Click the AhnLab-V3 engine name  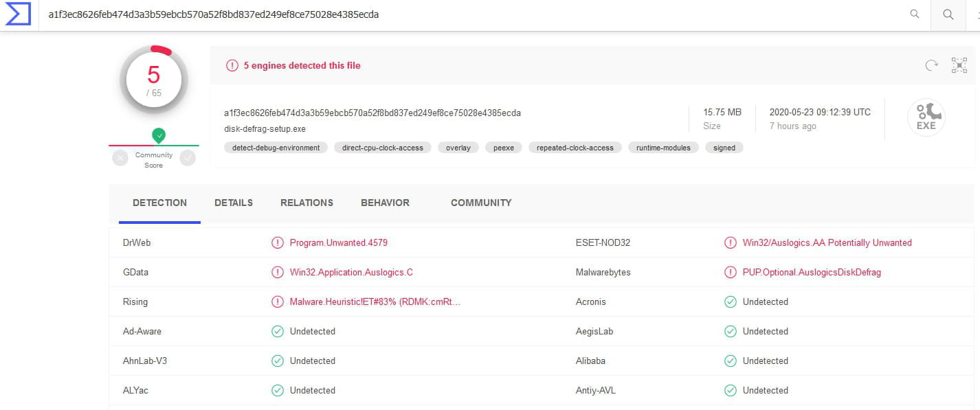pyautogui.click(x=145, y=361)
